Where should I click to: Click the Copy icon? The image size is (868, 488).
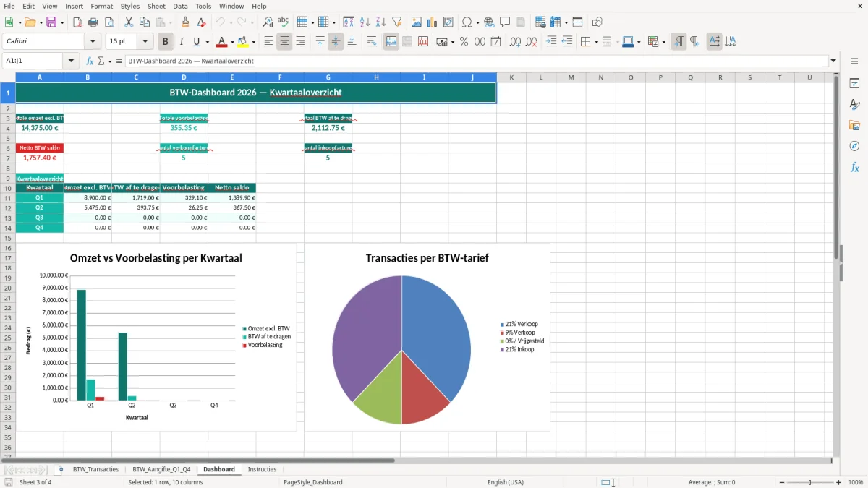(144, 22)
